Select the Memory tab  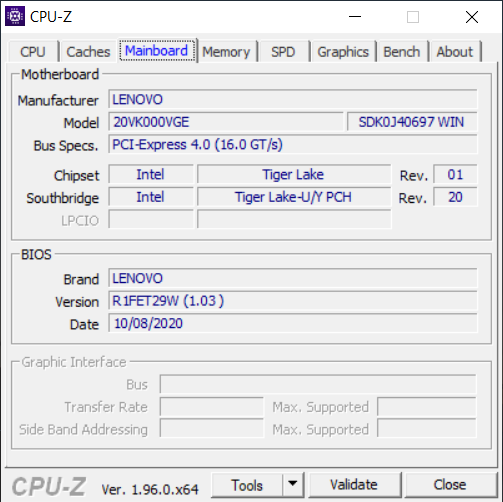(226, 52)
